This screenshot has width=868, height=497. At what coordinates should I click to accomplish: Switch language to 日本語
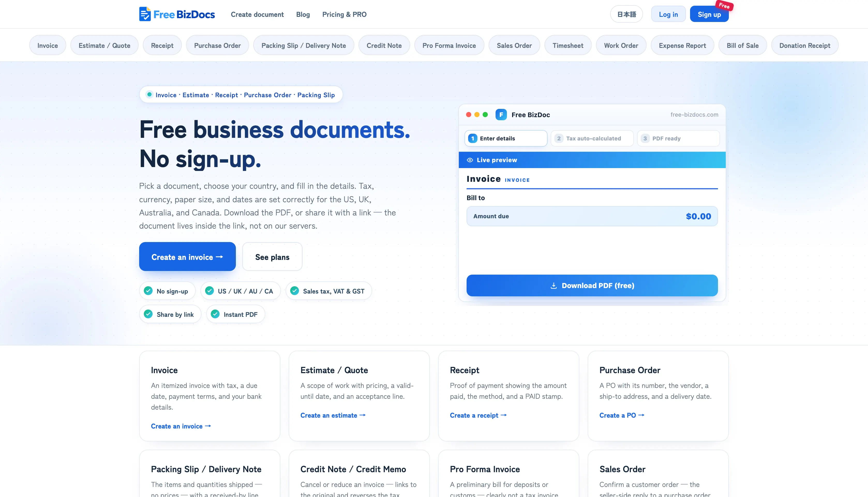point(626,14)
